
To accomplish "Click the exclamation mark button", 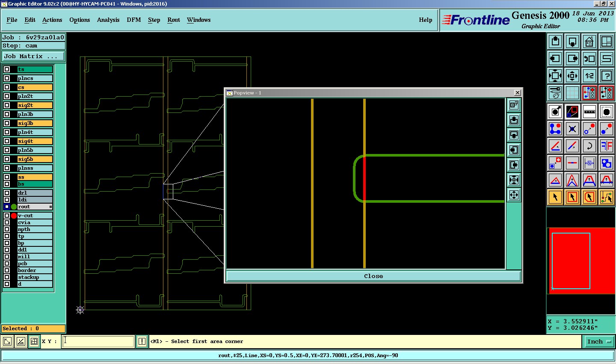I will 142,341.
